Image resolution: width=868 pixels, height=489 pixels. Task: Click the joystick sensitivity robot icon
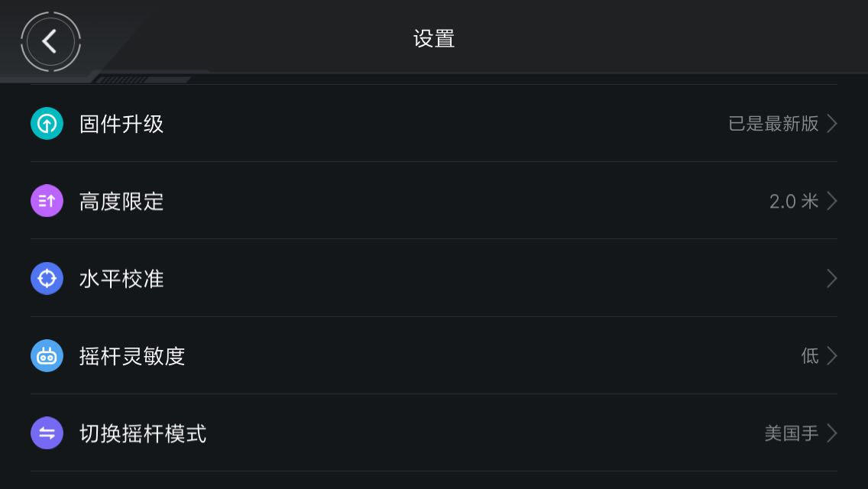pyautogui.click(x=47, y=356)
